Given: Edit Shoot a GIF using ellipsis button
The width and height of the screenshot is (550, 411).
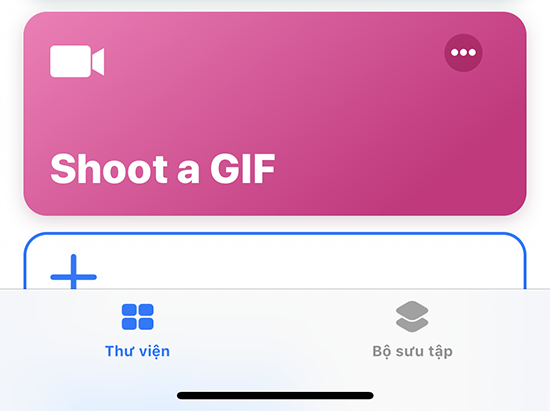Looking at the screenshot, I should coord(463,53).
